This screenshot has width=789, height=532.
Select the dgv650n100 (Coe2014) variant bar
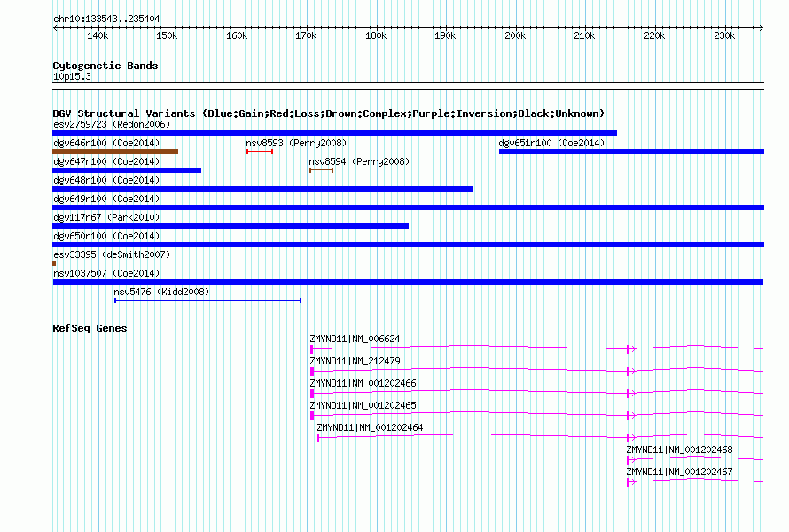[408, 245]
